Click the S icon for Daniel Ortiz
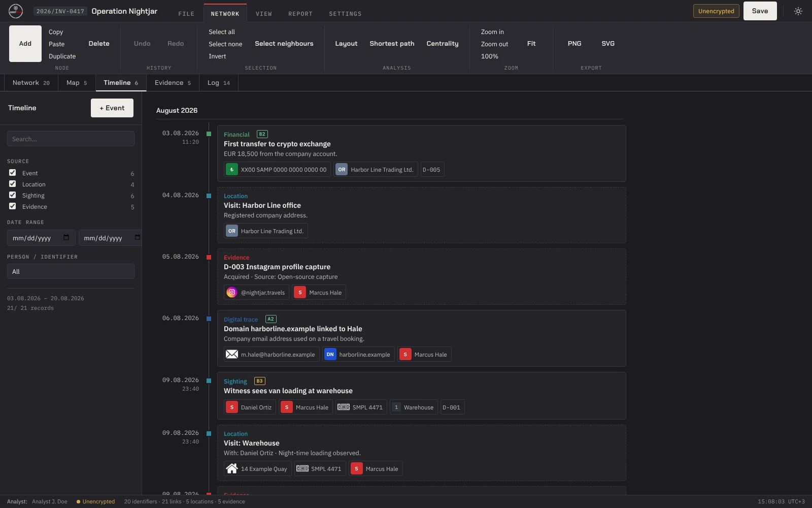This screenshot has width=812, height=508. [x=232, y=407]
